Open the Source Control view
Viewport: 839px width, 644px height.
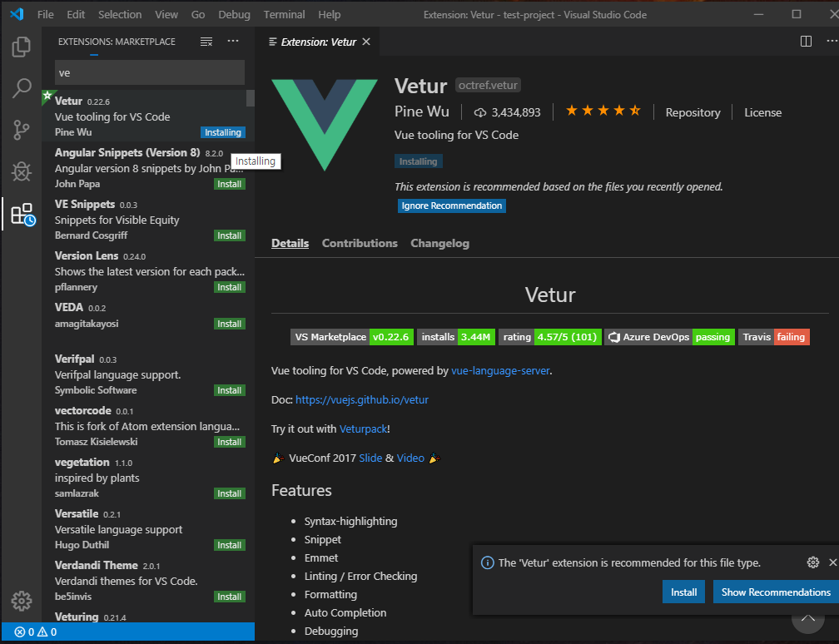click(x=22, y=130)
